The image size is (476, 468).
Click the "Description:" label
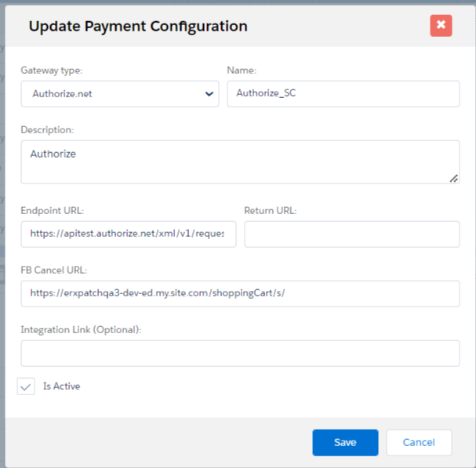coord(47,129)
